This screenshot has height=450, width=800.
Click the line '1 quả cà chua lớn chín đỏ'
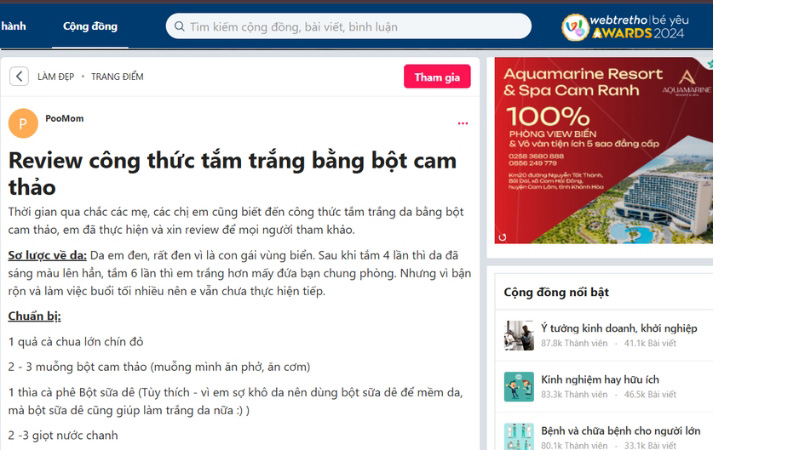(76, 342)
